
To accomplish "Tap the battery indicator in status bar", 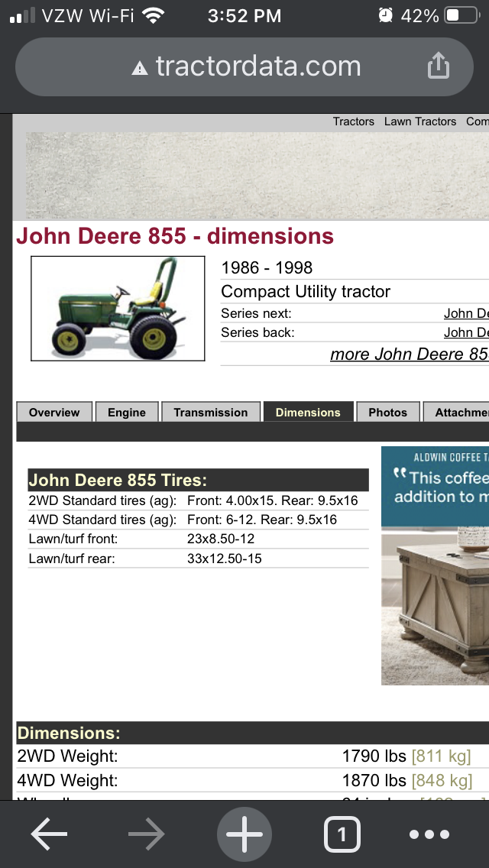I will [x=461, y=16].
